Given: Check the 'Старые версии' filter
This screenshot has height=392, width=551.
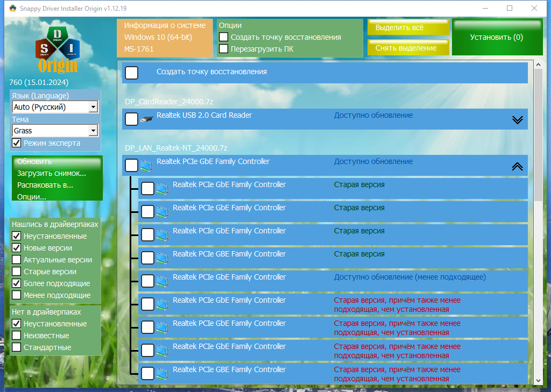Looking at the screenshot, I should [x=17, y=272].
